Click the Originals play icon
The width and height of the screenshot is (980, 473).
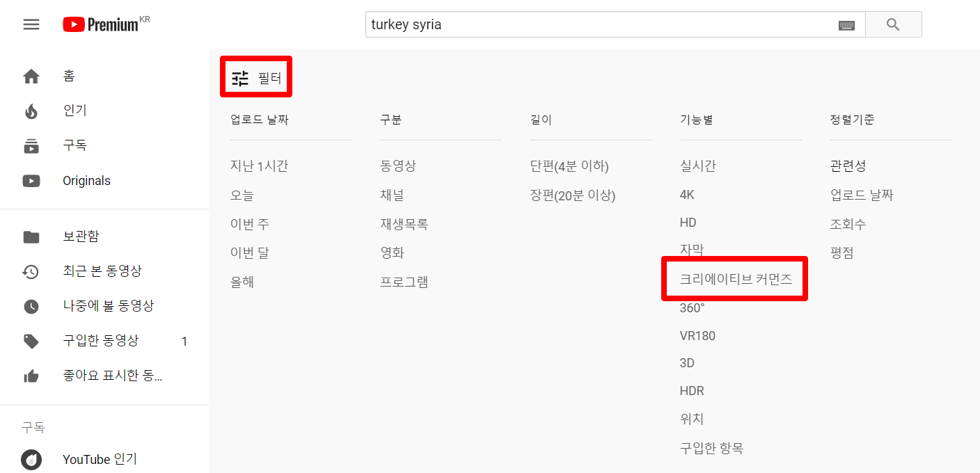tap(31, 181)
